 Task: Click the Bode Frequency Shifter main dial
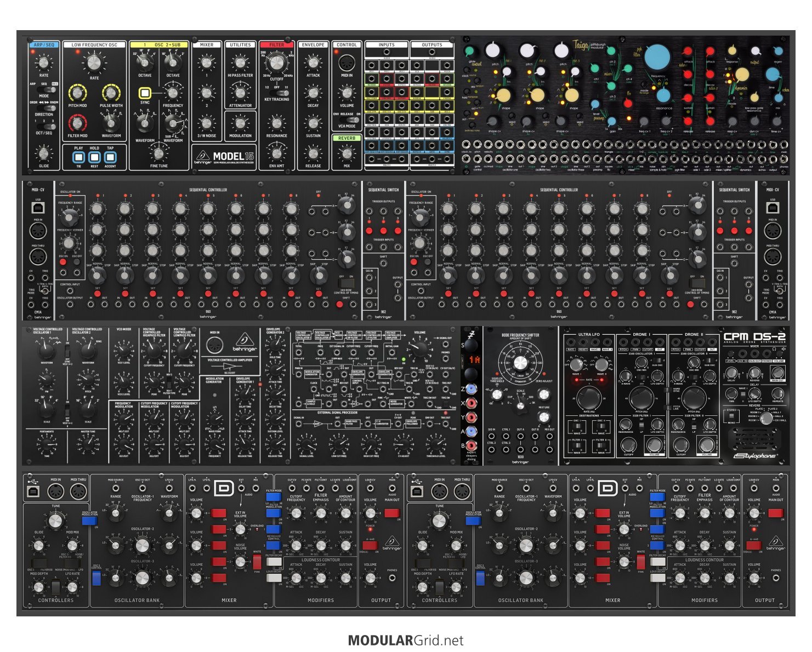tap(520, 362)
